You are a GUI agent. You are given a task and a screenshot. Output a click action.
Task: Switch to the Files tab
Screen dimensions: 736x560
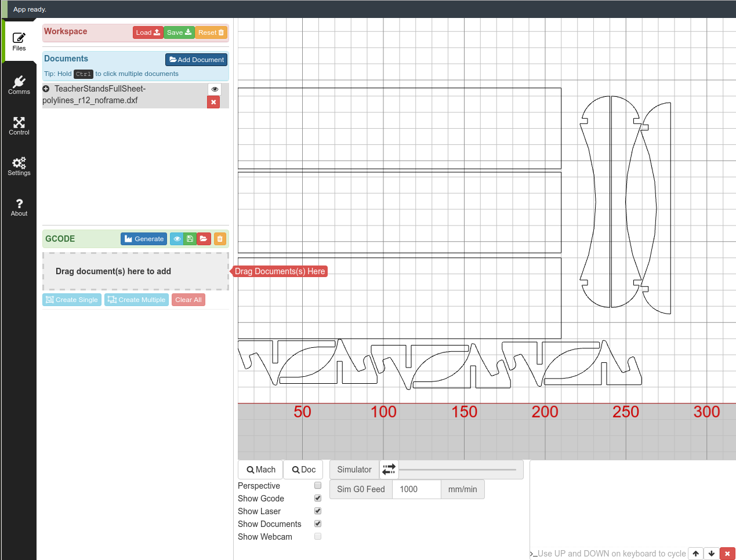coord(19,41)
